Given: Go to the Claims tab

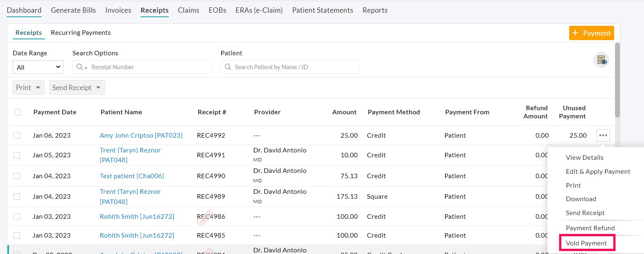Looking at the screenshot, I should 188,10.
